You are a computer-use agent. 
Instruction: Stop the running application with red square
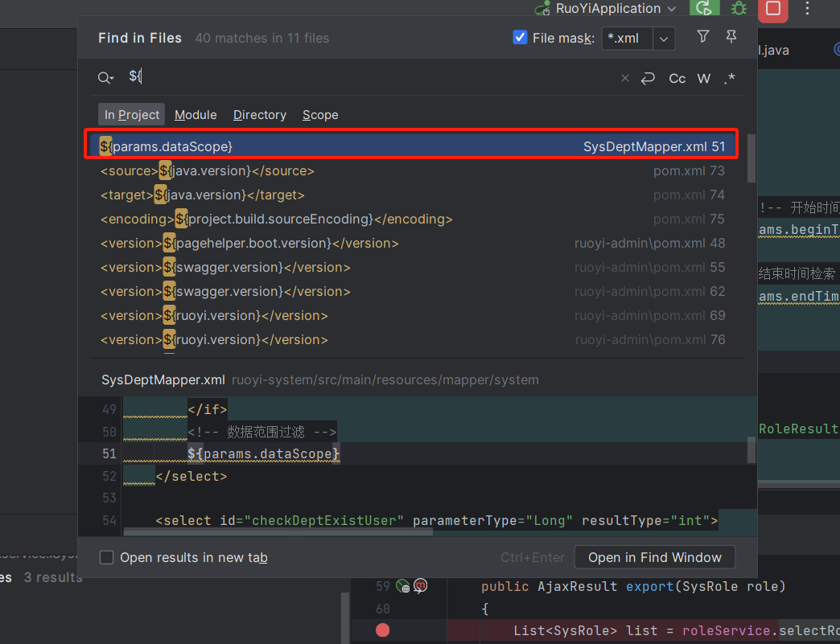772,9
